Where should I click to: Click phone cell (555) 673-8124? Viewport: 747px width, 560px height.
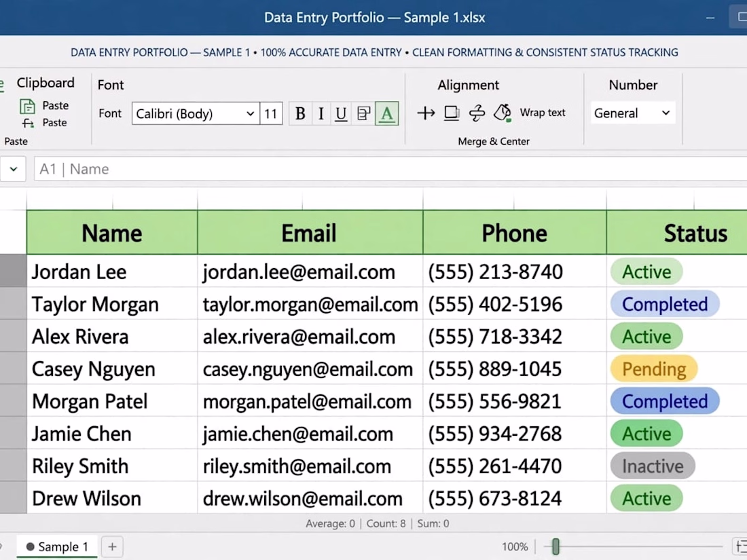click(x=514, y=498)
